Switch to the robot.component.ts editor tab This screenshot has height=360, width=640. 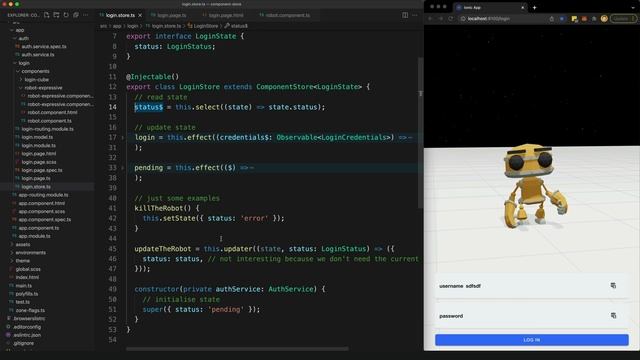click(x=287, y=15)
